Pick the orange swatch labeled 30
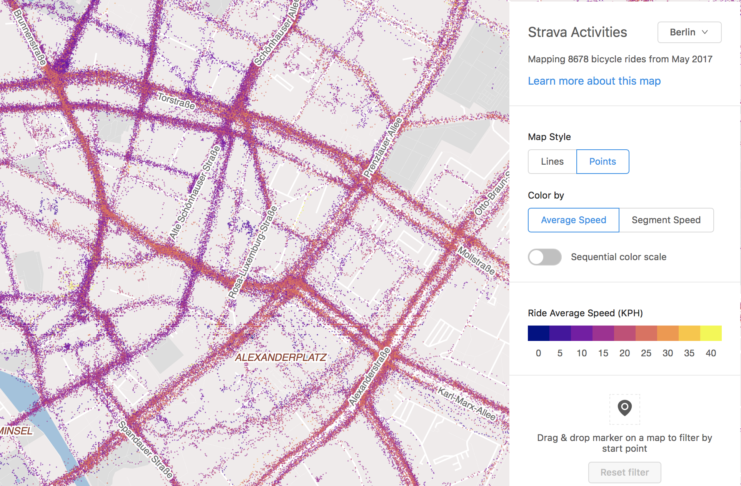 pyautogui.click(x=668, y=333)
